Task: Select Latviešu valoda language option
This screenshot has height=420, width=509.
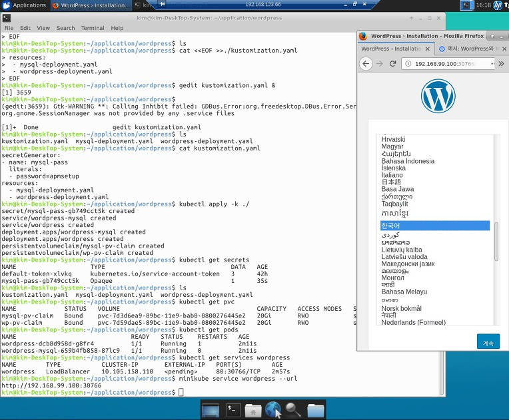Action: click(404, 256)
